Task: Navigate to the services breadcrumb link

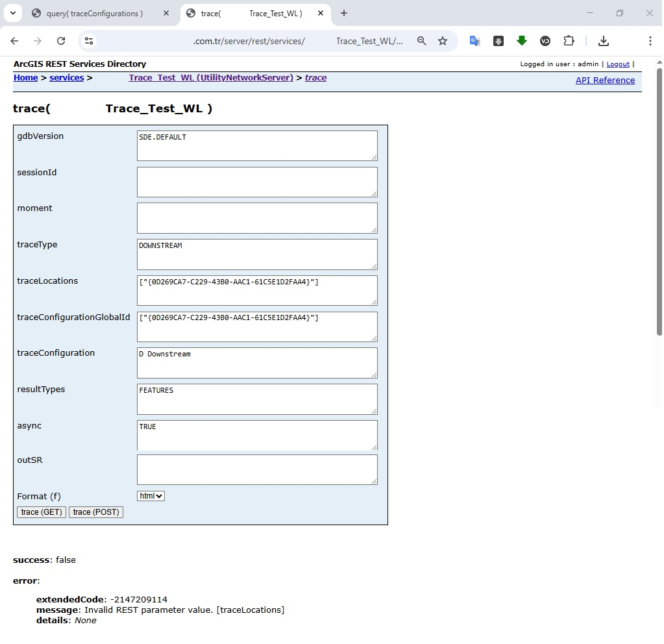Action: point(66,77)
